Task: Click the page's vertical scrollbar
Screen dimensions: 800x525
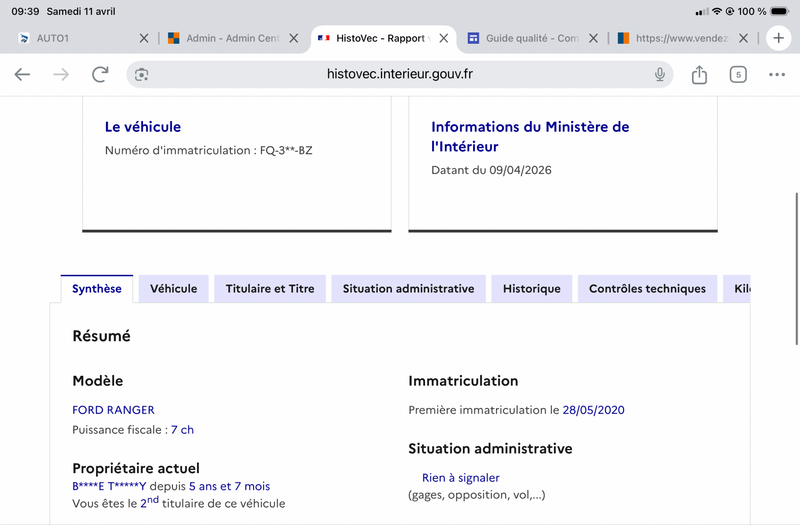Action: pyautogui.click(x=796, y=269)
